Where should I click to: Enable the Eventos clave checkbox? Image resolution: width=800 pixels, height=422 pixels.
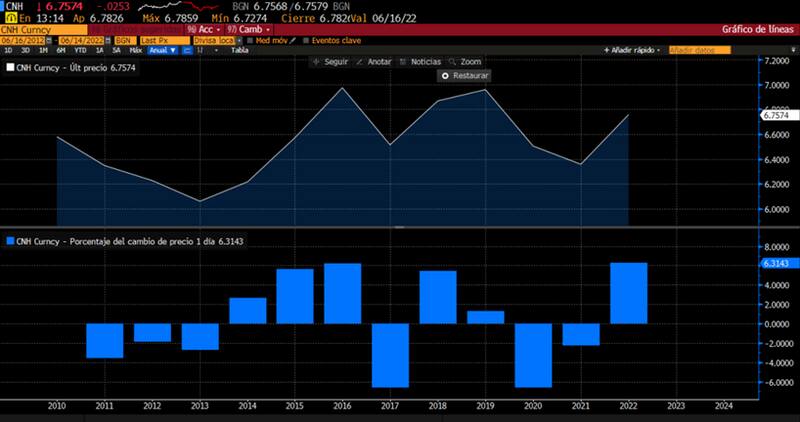(x=306, y=40)
